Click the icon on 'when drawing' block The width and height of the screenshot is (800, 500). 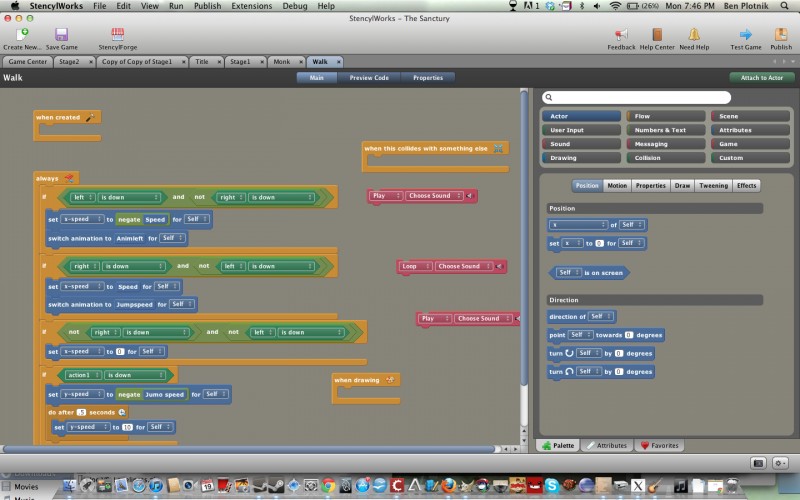click(x=390, y=380)
